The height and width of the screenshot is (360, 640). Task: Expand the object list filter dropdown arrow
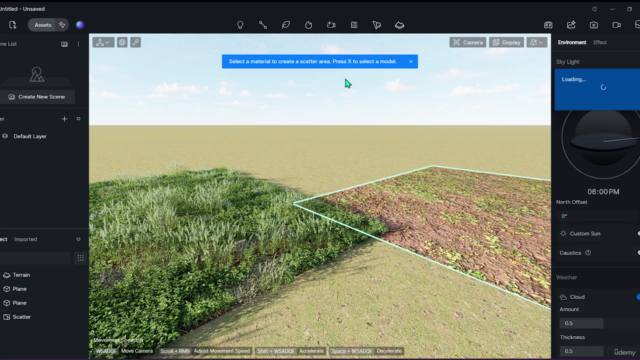coord(78,239)
